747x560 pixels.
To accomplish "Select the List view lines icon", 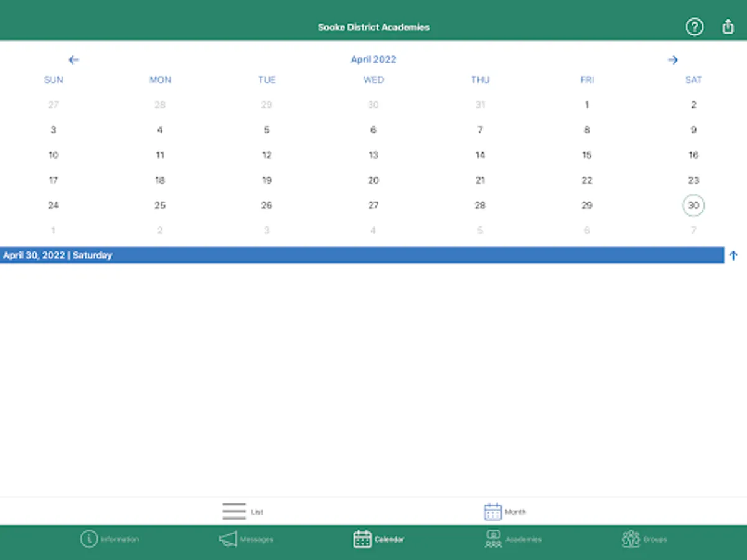I will tap(233, 511).
